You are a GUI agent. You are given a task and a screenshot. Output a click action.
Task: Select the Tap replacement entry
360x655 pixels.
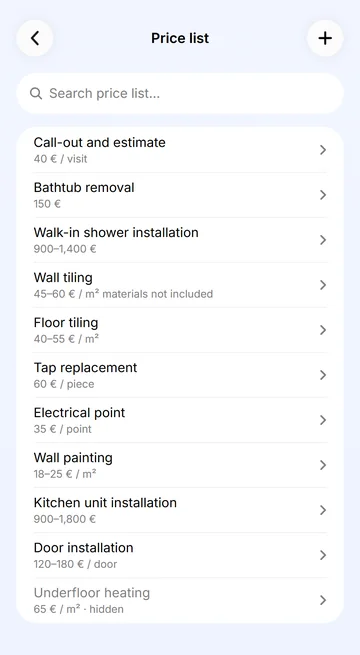pos(180,375)
